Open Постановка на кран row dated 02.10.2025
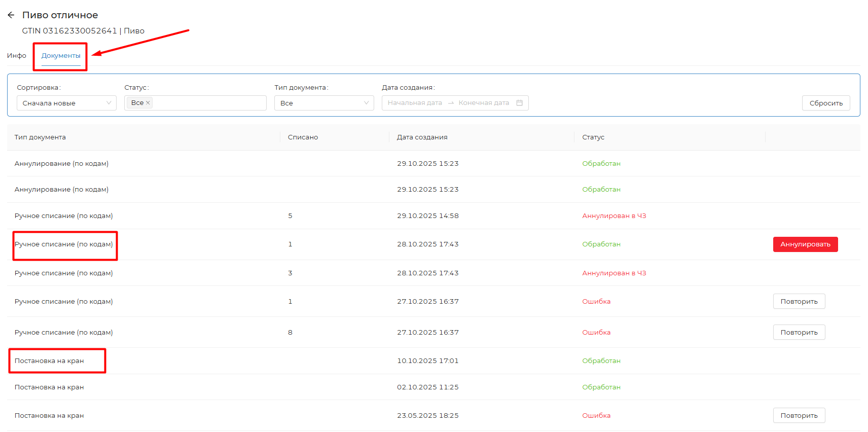 pos(49,387)
